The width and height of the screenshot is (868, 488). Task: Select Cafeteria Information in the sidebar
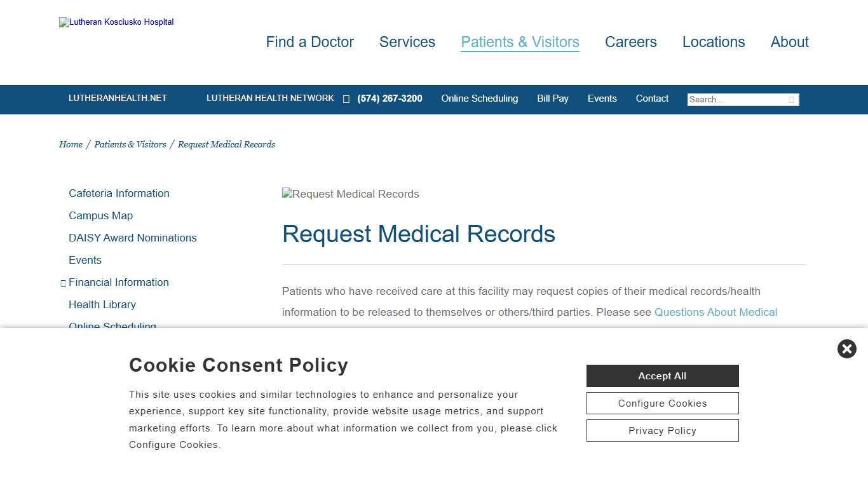coord(119,193)
